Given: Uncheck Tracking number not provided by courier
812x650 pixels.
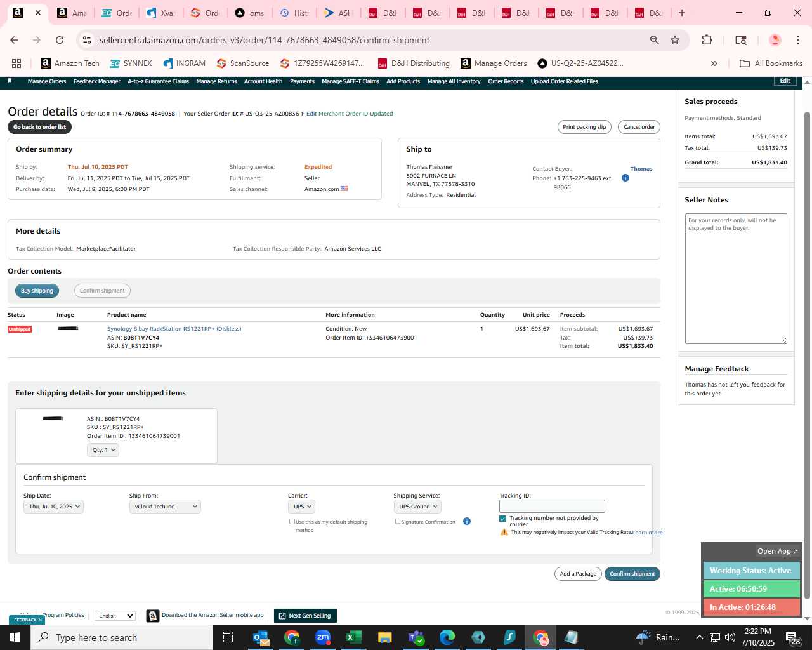Looking at the screenshot, I should pyautogui.click(x=503, y=519).
